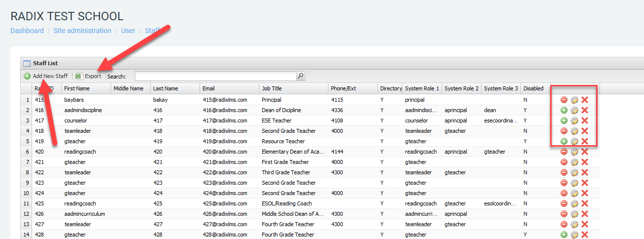Click into the Search text field
This screenshot has height=239, width=644.
[215, 76]
